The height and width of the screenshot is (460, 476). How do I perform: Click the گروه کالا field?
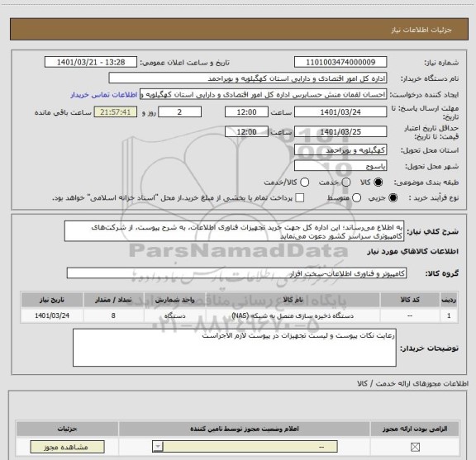(x=236, y=273)
